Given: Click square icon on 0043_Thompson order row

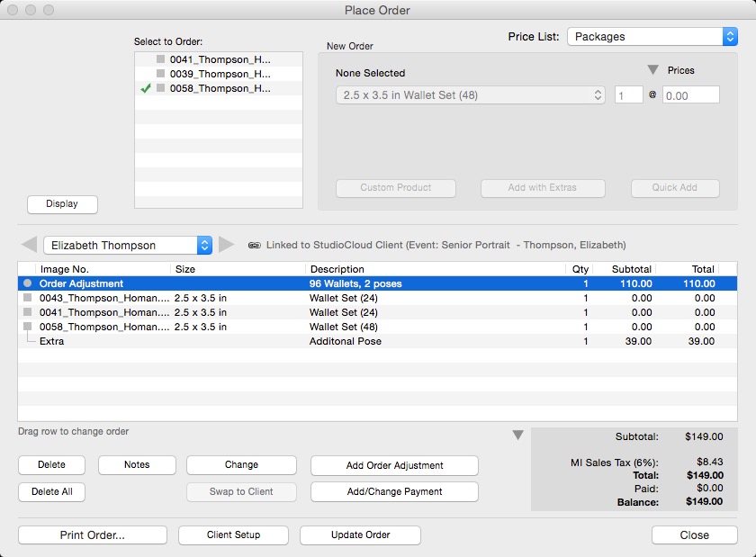Looking at the screenshot, I should point(27,298).
